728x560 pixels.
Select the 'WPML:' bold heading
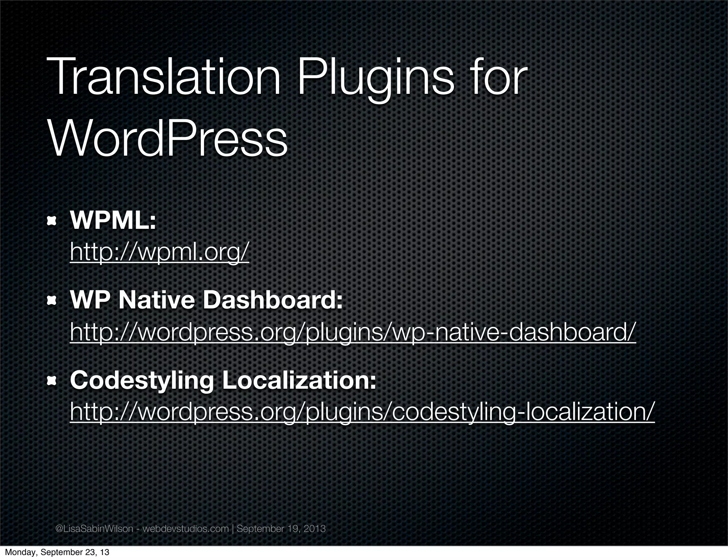point(113,221)
